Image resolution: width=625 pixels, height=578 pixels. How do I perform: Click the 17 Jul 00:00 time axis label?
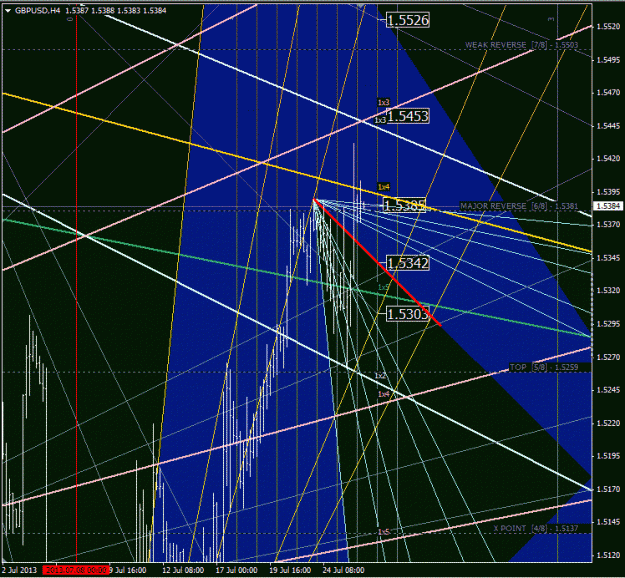pyautogui.click(x=236, y=570)
